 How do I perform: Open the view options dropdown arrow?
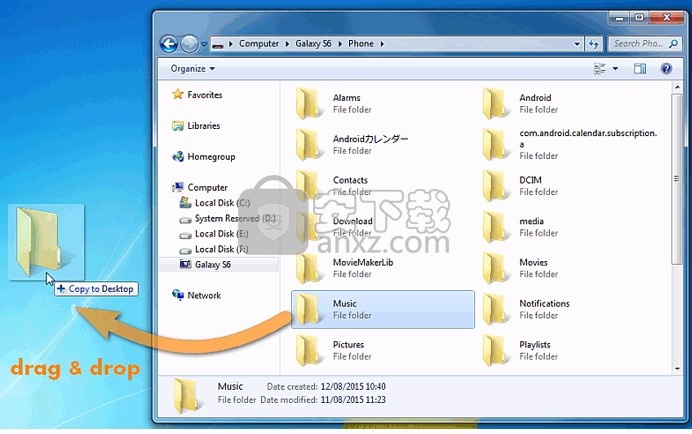click(615, 68)
